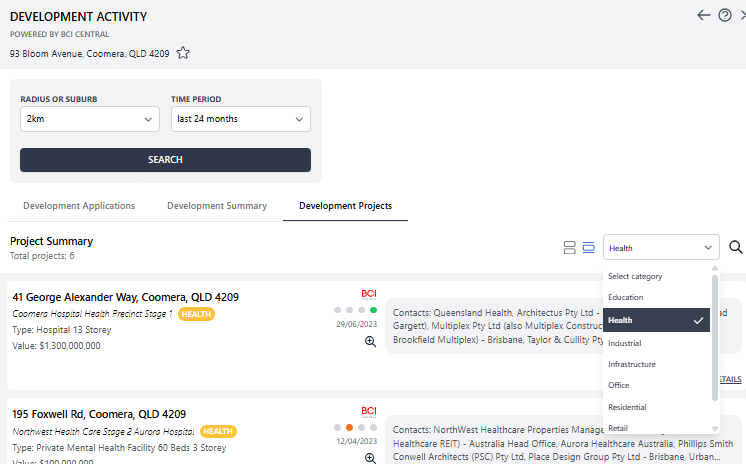746x464 pixels.
Task: Open the Development Projects tab
Action: 345,206
